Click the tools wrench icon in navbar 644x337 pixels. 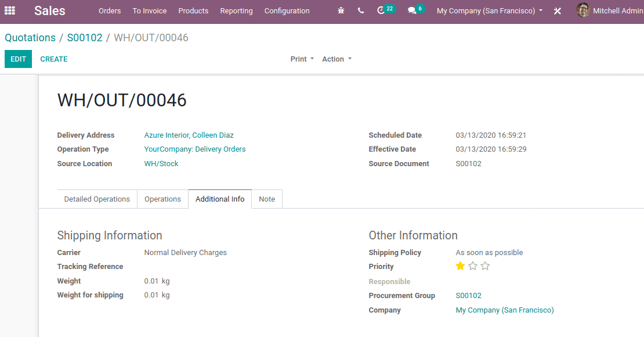click(x=558, y=11)
